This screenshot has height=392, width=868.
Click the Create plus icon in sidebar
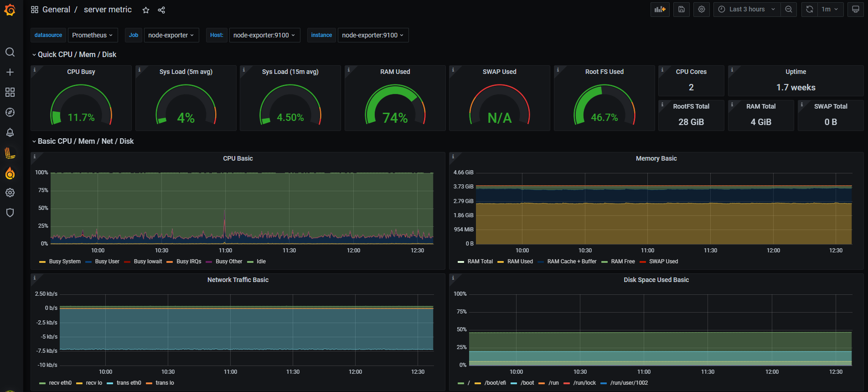(x=10, y=72)
